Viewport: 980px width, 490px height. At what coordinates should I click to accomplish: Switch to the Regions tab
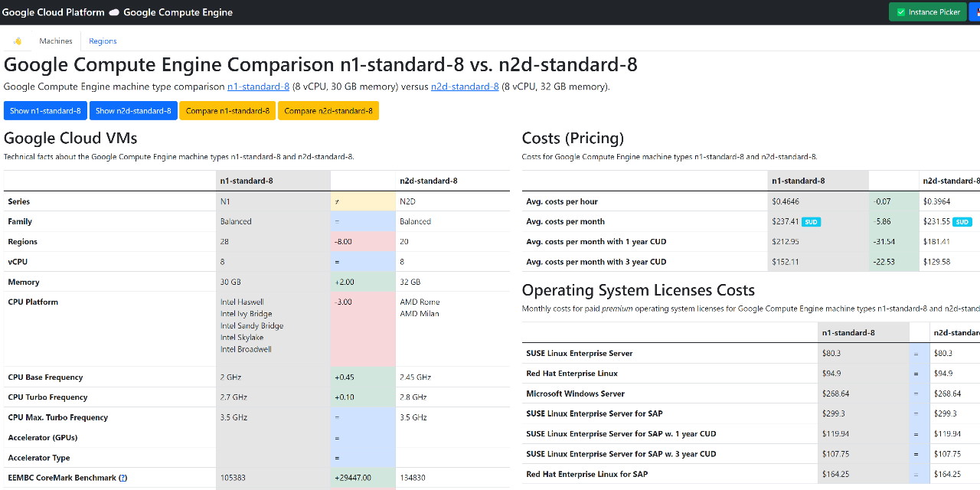pyautogui.click(x=103, y=41)
